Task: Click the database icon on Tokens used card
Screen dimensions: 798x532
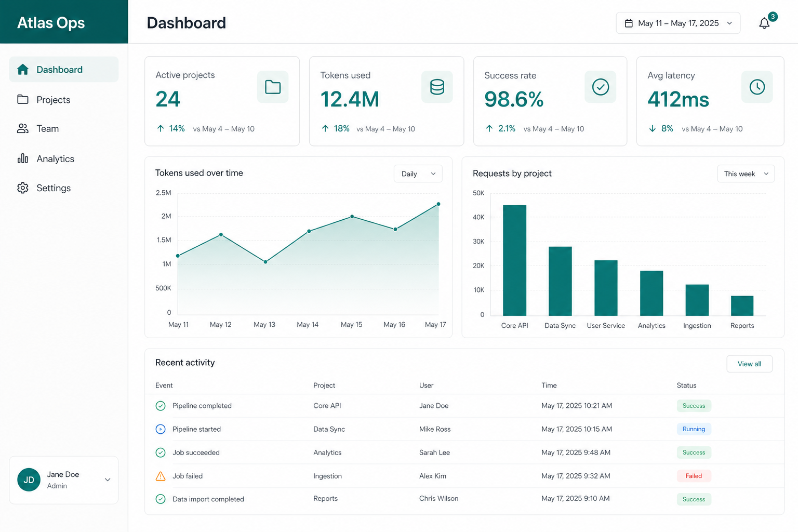Action: click(437, 87)
